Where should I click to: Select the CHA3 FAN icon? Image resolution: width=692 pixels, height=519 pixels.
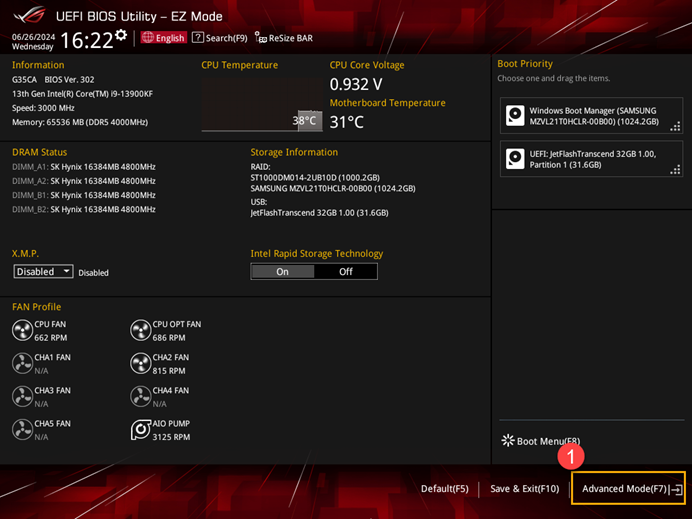(x=22, y=397)
